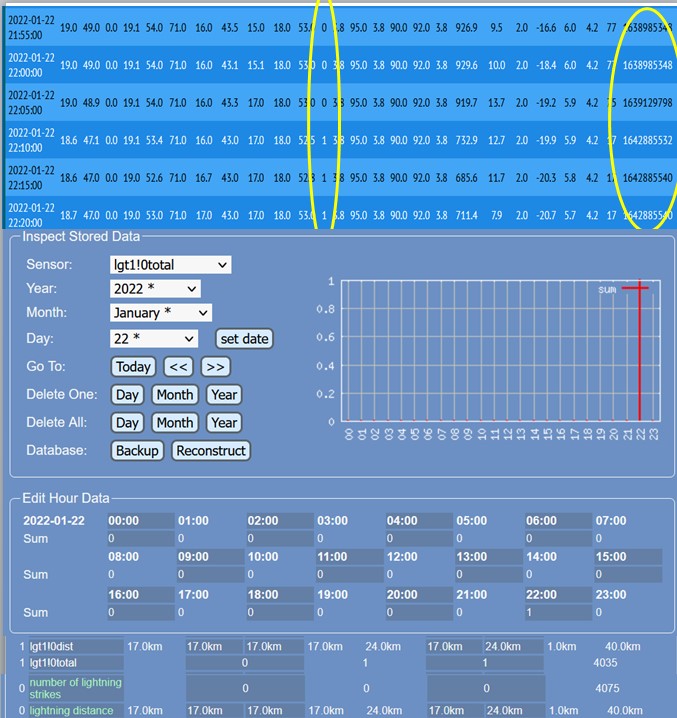Click Month button in Delete All row
The height and width of the screenshot is (718, 677).
click(x=175, y=423)
